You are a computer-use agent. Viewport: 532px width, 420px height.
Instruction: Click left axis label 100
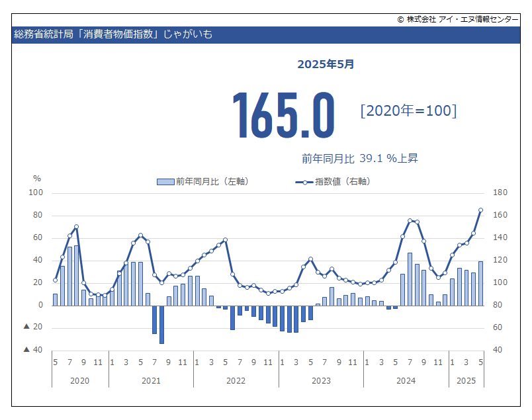click(36, 192)
